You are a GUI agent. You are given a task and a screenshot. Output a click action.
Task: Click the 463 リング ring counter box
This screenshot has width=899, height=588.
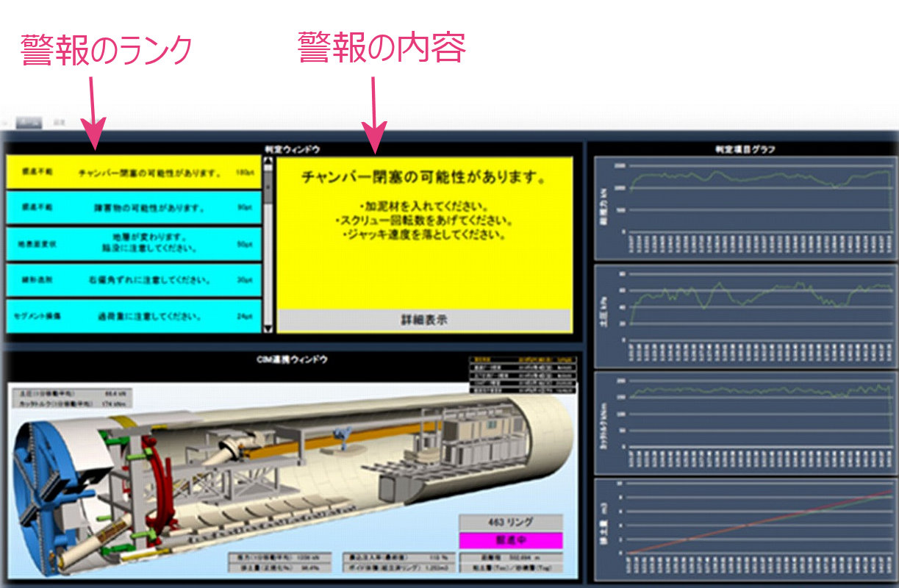click(x=511, y=522)
